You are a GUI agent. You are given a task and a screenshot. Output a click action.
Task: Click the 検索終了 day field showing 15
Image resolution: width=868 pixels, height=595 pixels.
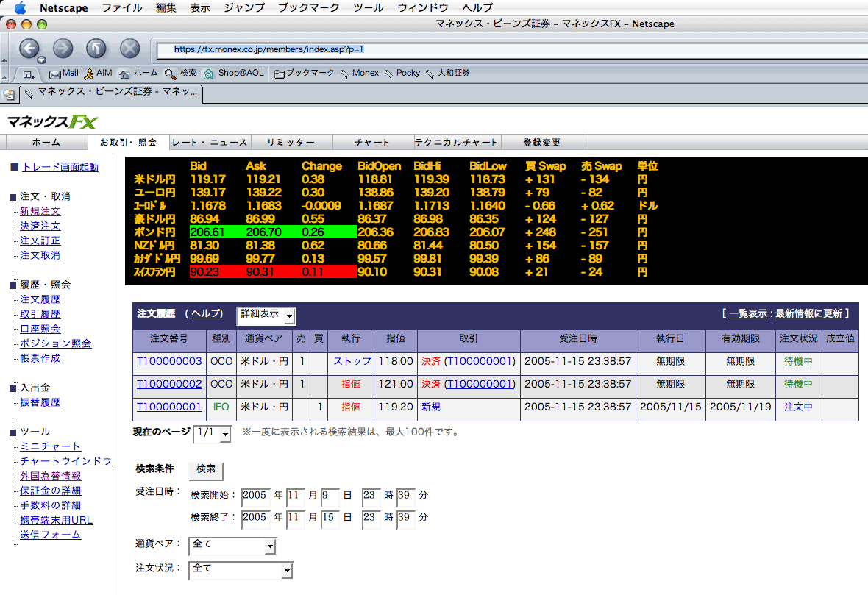[x=330, y=519]
